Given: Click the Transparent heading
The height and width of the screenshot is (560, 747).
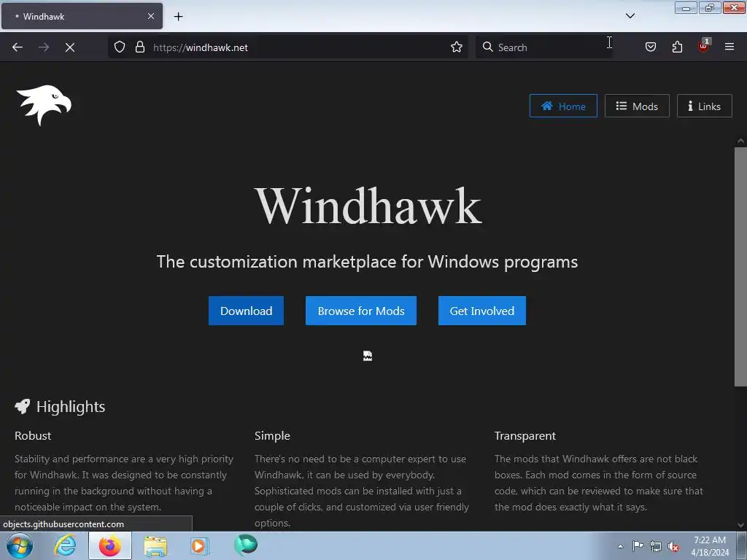Looking at the screenshot, I should 525,435.
